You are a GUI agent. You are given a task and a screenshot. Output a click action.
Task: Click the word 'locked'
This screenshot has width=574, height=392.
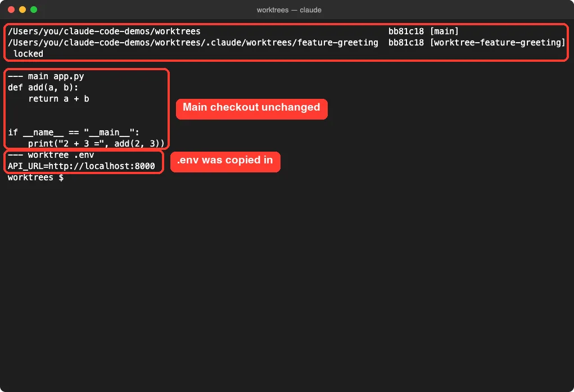click(28, 54)
